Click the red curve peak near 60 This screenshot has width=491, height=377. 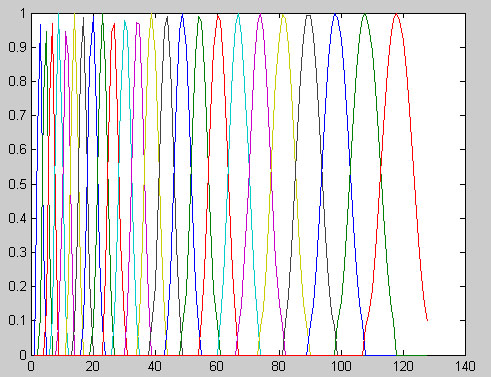tap(218, 16)
